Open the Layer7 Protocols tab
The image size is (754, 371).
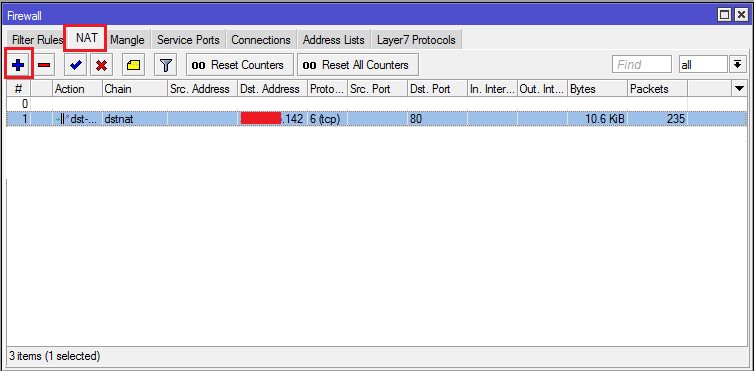(416, 40)
